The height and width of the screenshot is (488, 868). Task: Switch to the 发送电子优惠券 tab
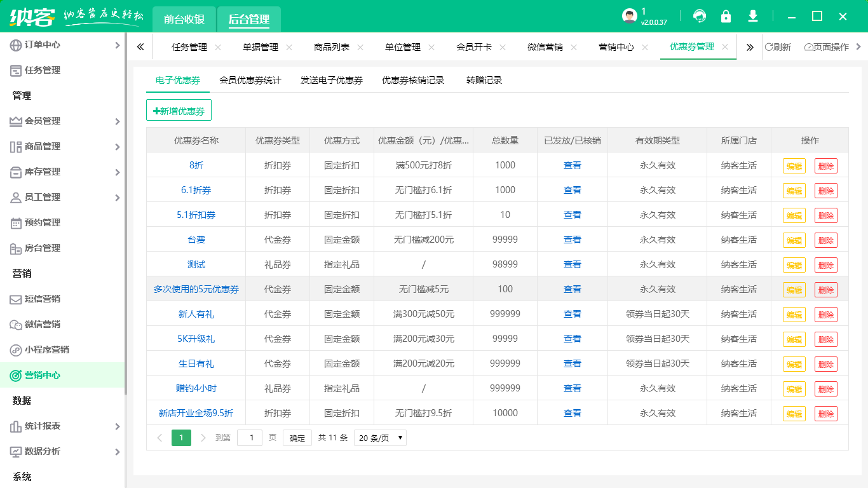(332, 80)
